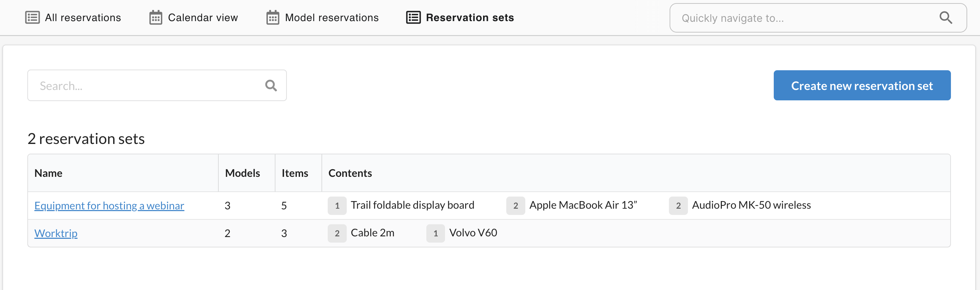Click the All reservations list icon
Screen dimensions: 980x290
[x=32, y=18]
